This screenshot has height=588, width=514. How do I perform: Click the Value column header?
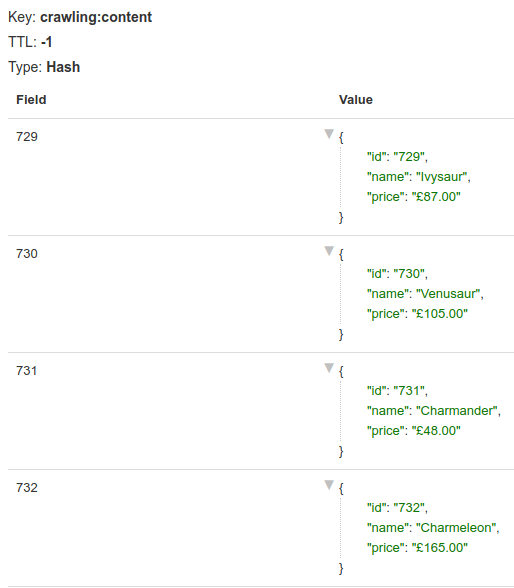point(356,100)
